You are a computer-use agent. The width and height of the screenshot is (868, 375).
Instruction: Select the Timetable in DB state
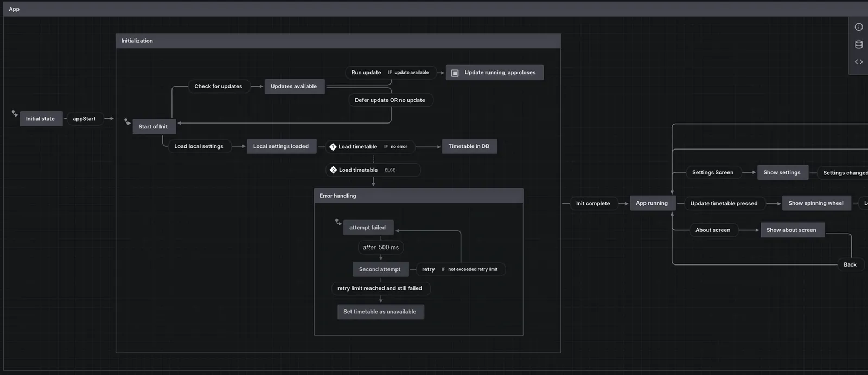tap(469, 146)
